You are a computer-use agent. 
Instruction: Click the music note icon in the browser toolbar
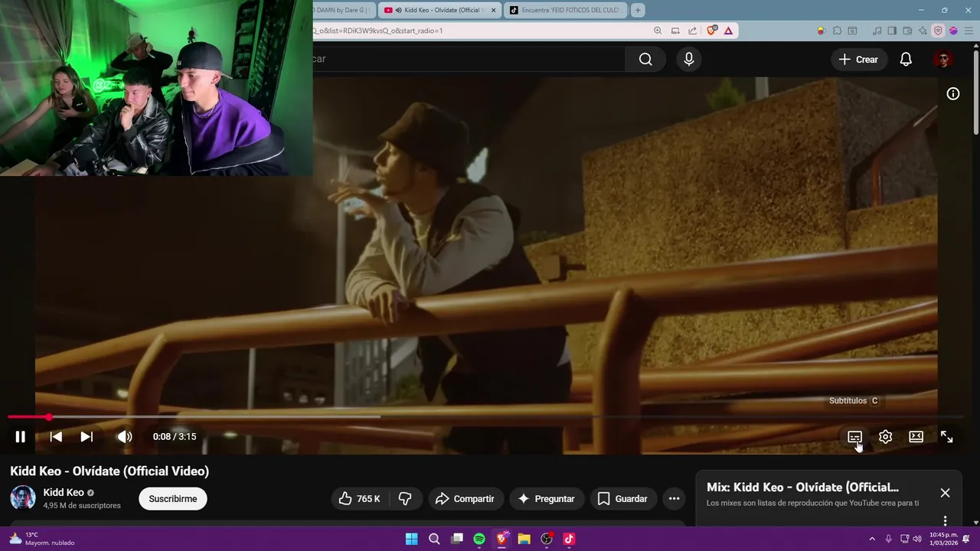877,31
